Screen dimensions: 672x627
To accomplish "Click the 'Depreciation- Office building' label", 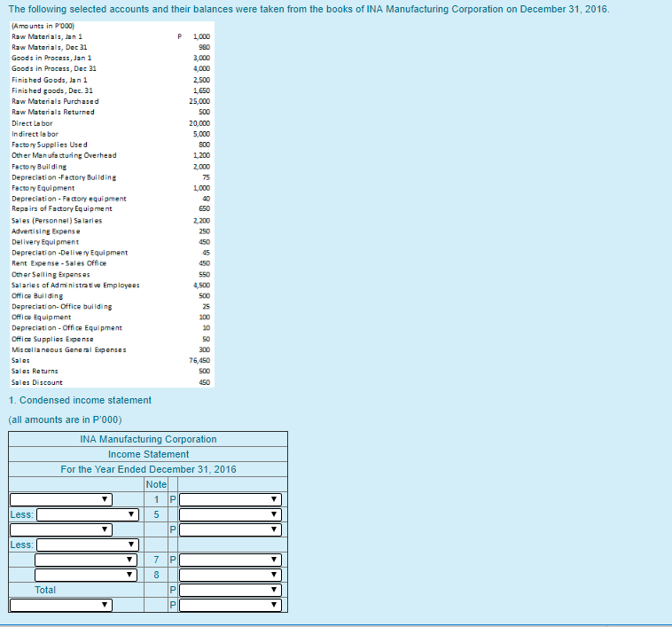I will tap(62, 307).
